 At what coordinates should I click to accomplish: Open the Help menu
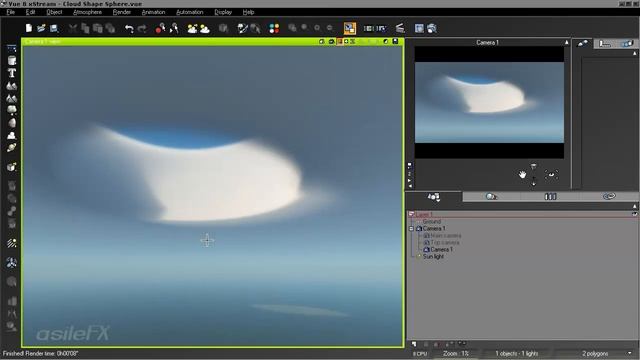pyautogui.click(x=248, y=12)
